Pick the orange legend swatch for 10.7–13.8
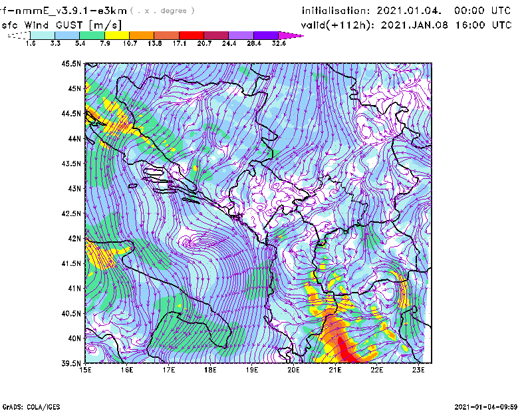Image resolution: width=532 pixels, height=411 pixels. [x=142, y=35]
